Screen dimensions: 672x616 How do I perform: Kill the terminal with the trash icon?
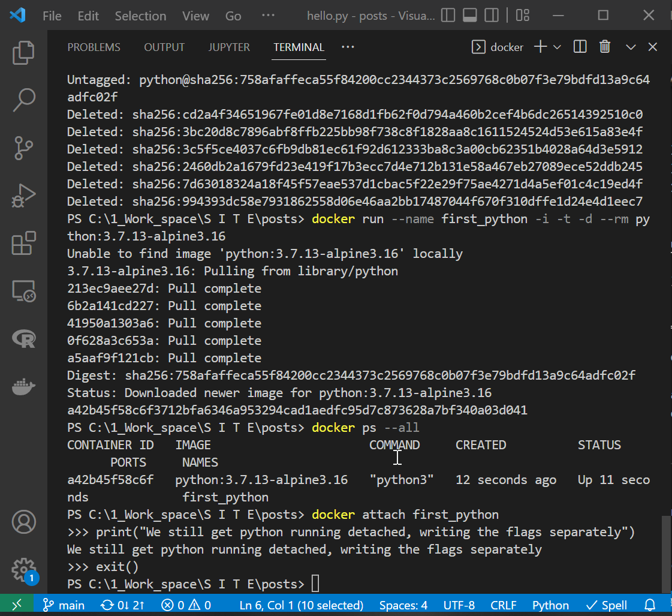click(605, 46)
